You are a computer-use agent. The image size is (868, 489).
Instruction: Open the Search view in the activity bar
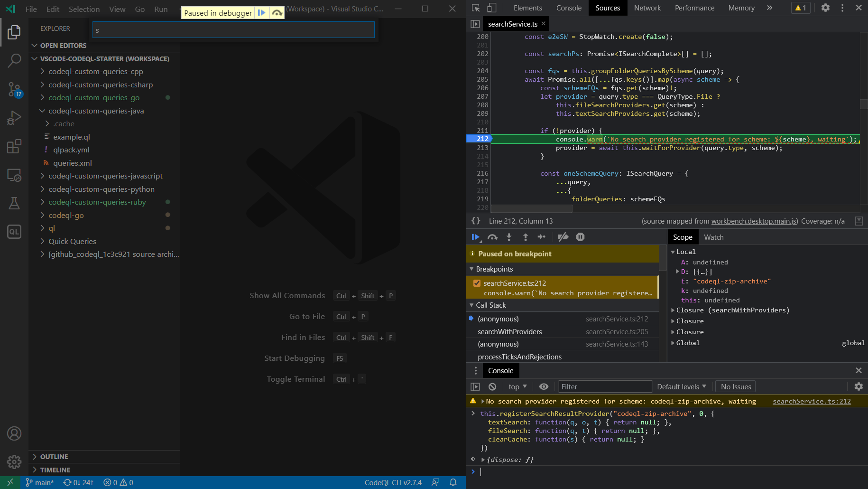click(14, 61)
